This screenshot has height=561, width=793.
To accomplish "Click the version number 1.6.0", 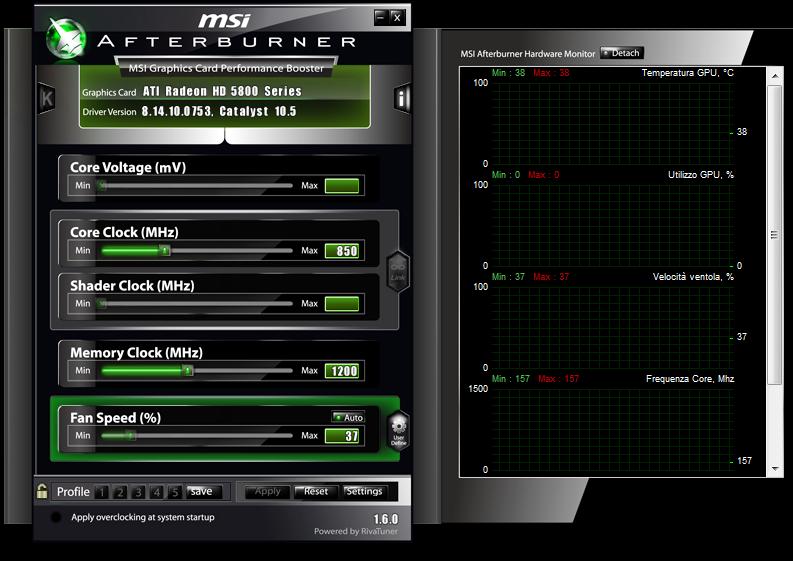I will click(x=386, y=519).
